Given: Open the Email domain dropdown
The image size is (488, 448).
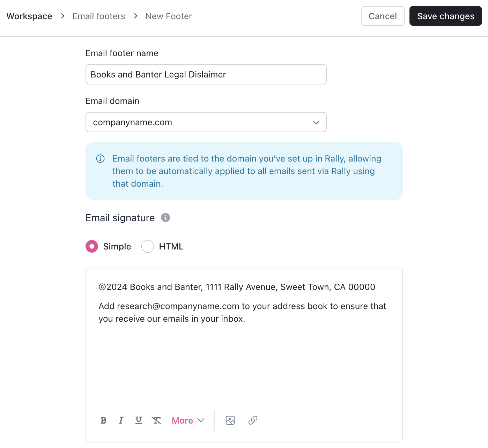Looking at the screenshot, I should click(206, 122).
